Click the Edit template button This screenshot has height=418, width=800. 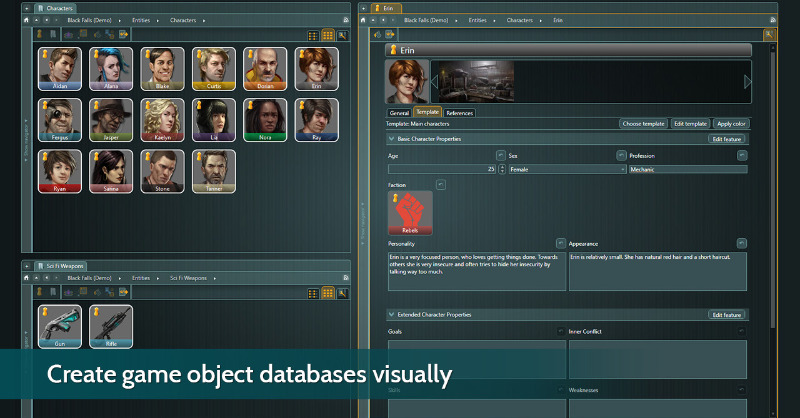[690, 124]
